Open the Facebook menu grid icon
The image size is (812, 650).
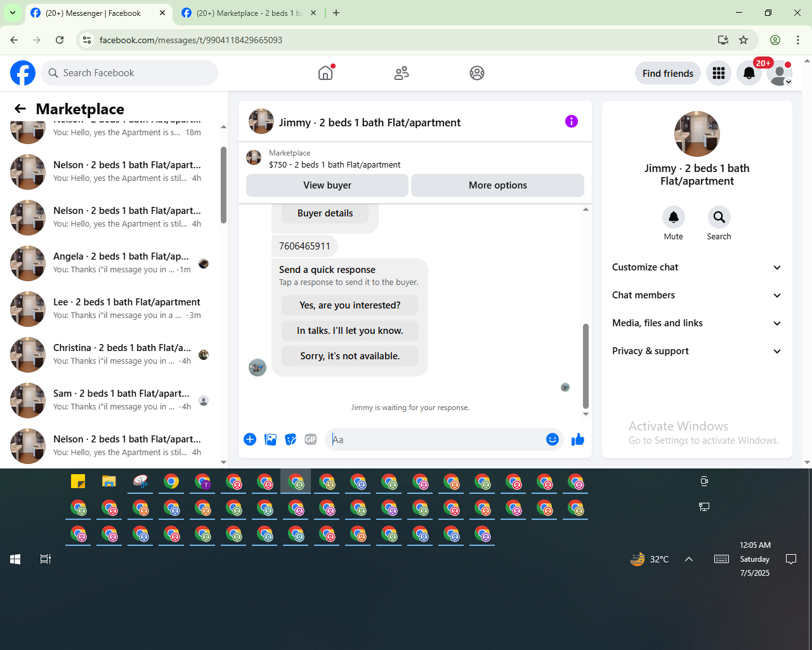pos(719,73)
